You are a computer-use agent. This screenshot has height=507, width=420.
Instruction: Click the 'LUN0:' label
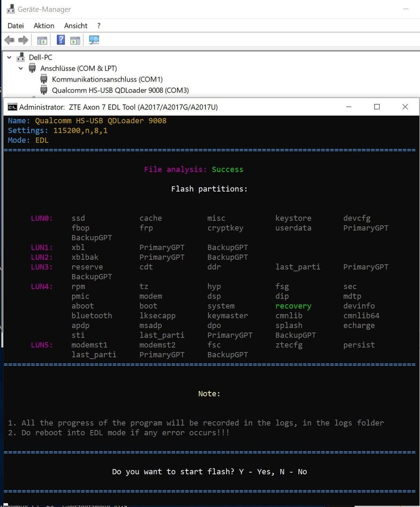tap(42, 218)
